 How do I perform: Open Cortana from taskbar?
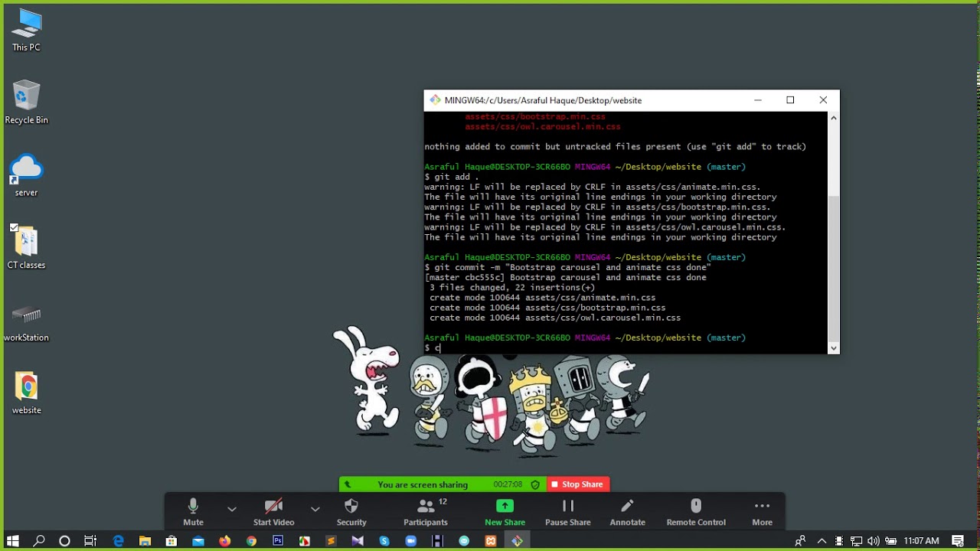pyautogui.click(x=64, y=541)
